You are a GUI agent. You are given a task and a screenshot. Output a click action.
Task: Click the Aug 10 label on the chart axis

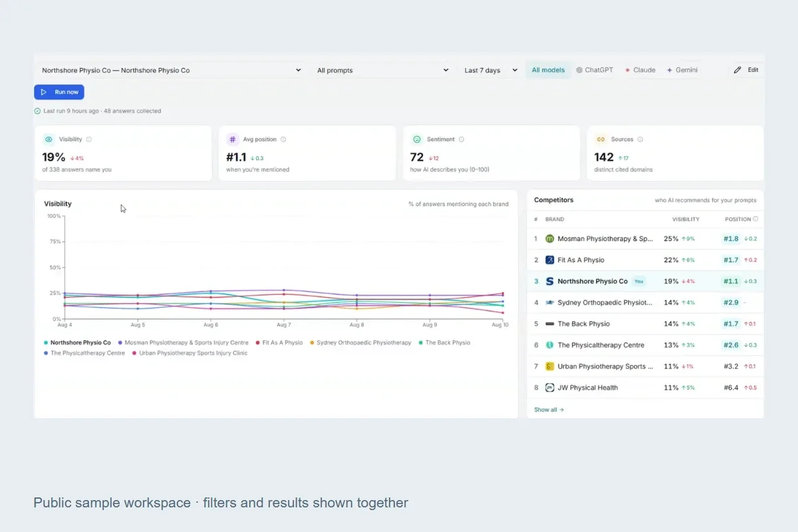[x=500, y=325]
